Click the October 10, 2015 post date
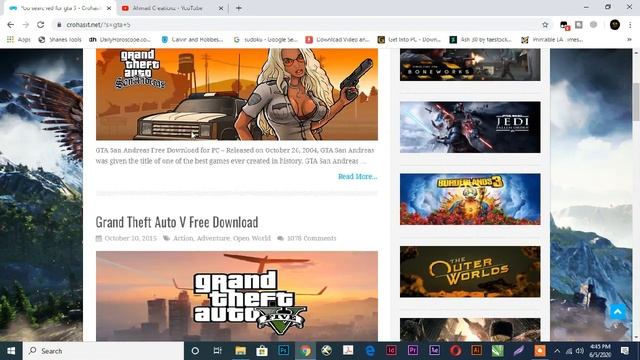 coord(130,238)
